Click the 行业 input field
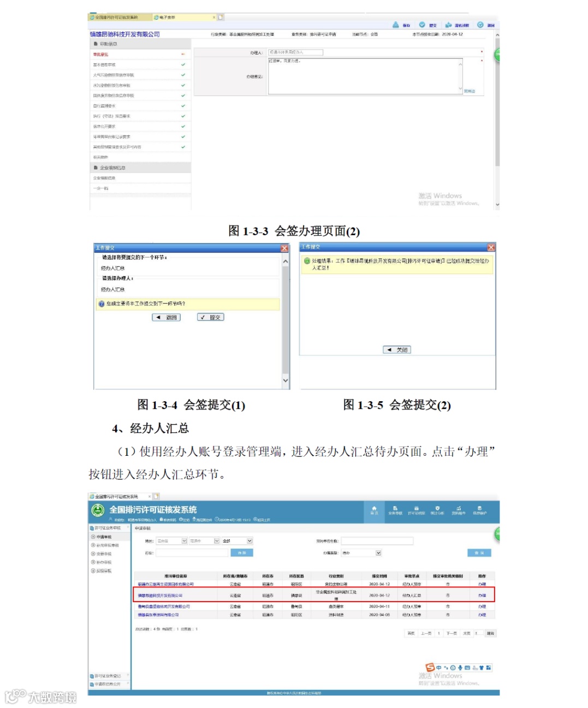588x708 pixels. click(192, 553)
